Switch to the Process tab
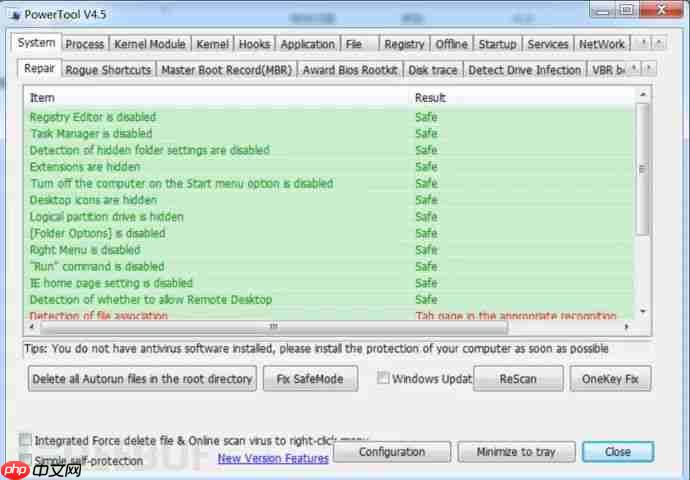This screenshot has width=690, height=480. tap(84, 44)
